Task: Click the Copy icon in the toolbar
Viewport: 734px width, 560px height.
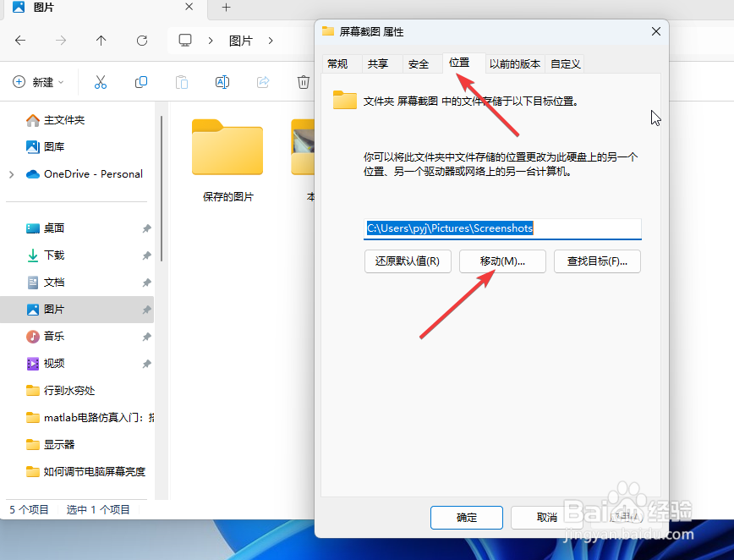Action: [x=141, y=81]
